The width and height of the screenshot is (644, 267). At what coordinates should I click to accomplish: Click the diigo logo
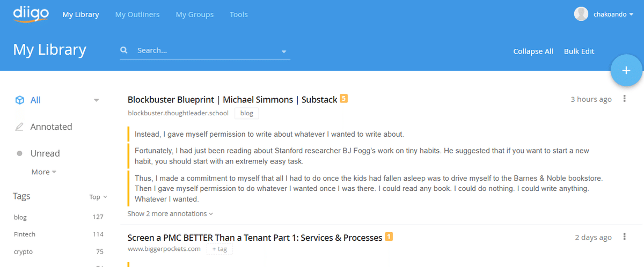pos(31,13)
